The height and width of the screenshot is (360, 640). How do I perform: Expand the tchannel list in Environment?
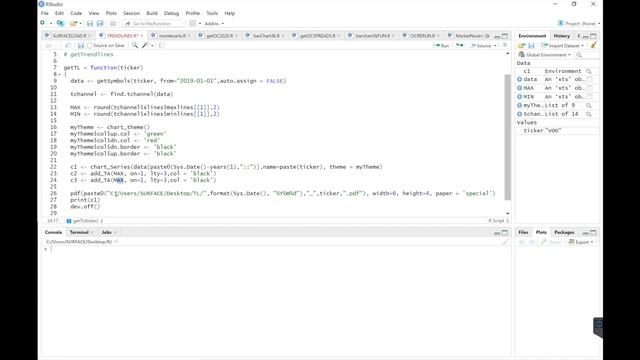[x=520, y=114]
